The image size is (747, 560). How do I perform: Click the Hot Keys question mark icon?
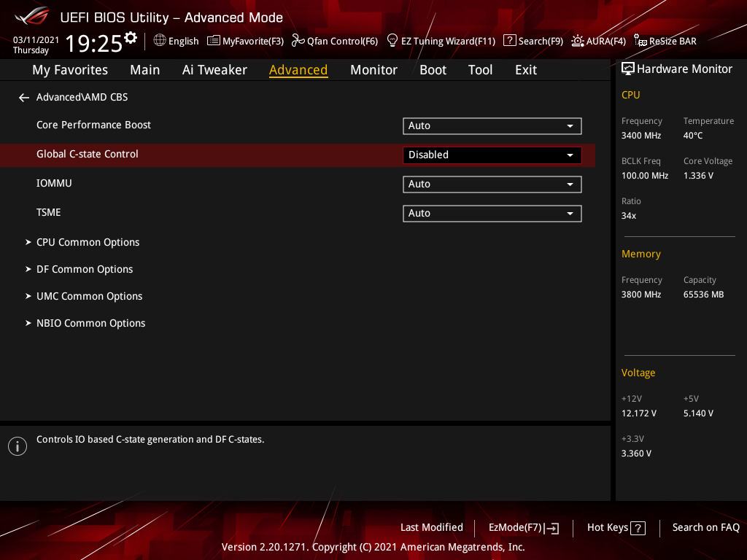coord(638,528)
